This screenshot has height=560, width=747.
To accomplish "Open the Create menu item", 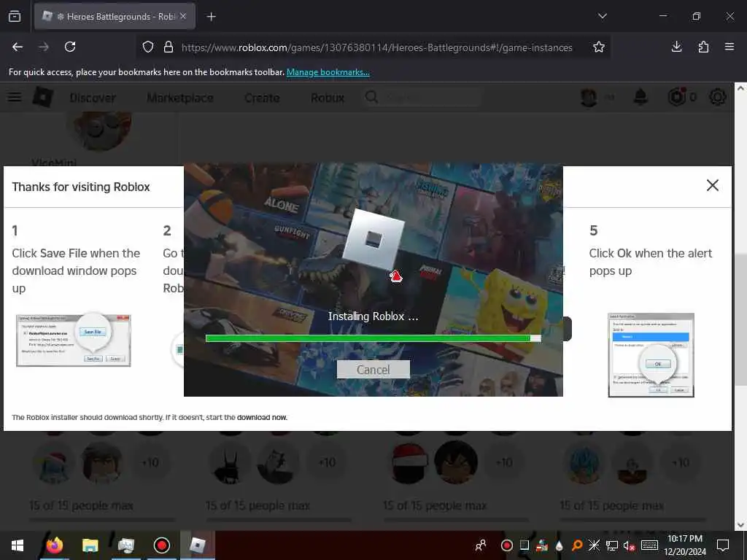I will click(x=262, y=98).
